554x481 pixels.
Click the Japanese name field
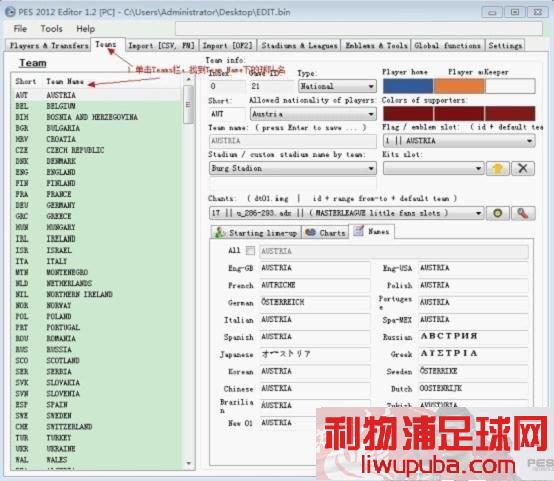[314, 354]
